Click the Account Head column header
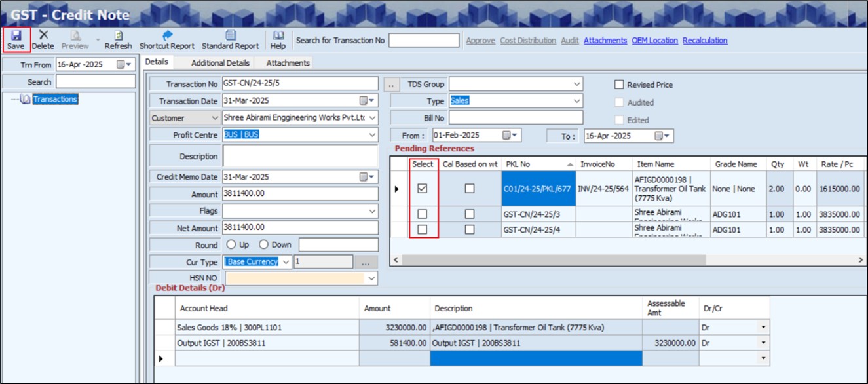Viewport: 868px width, 384px height. point(267,308)
